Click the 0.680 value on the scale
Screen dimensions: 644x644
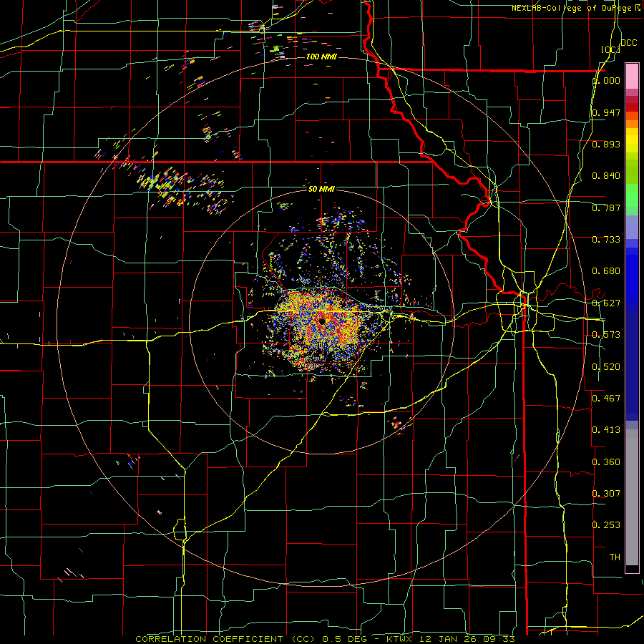[x=606, y=271]
